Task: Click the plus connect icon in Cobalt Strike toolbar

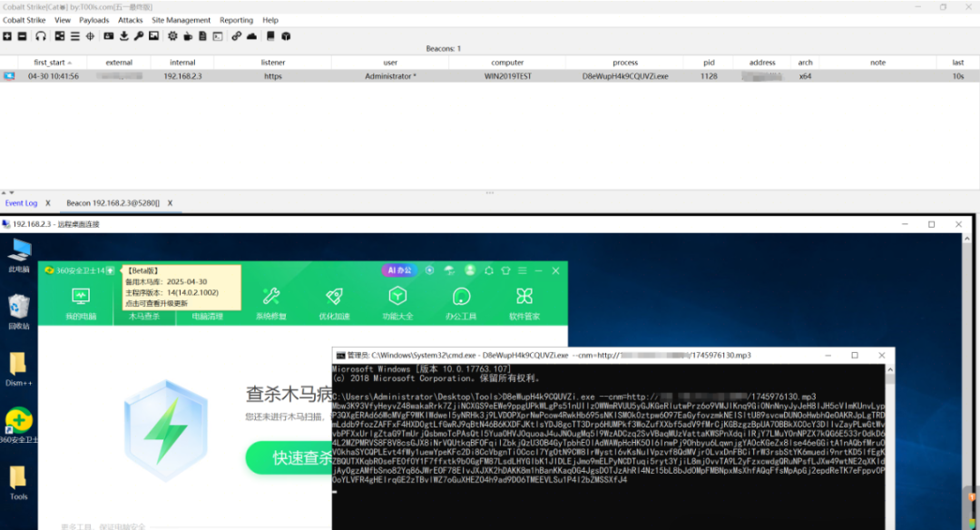Action: [x=7, y=36]
